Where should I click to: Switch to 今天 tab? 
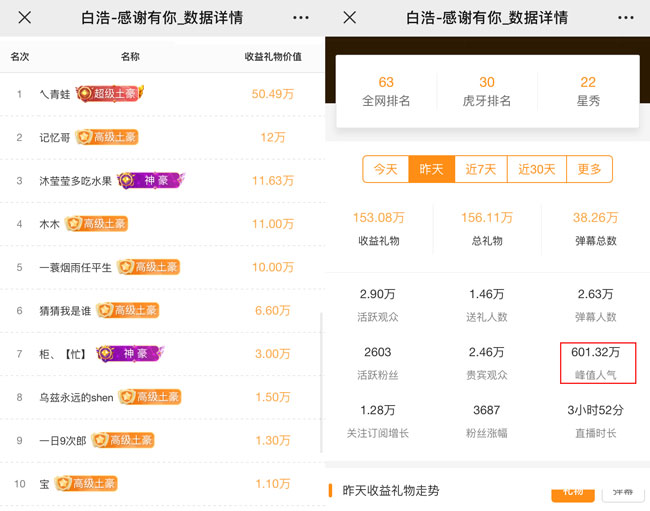386,169
